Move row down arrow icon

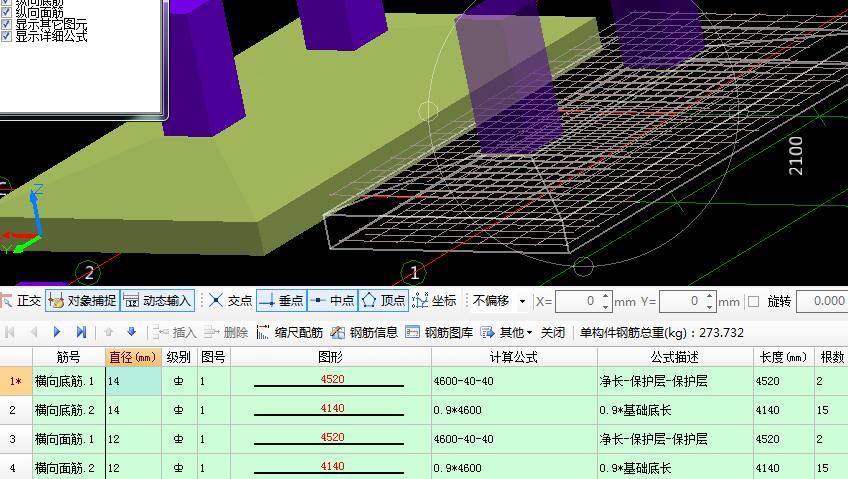point(131,332)
